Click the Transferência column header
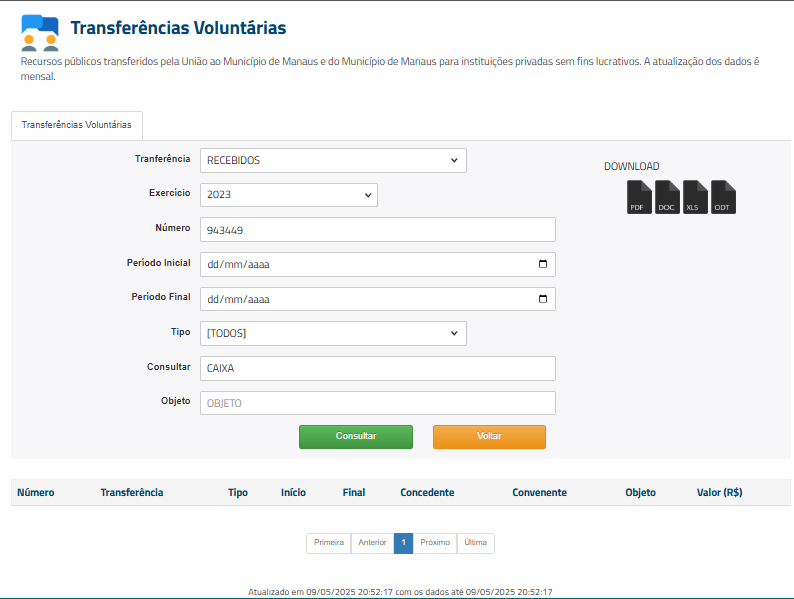The width and height of the screenshot is (794, 599). tap(132, 493)
